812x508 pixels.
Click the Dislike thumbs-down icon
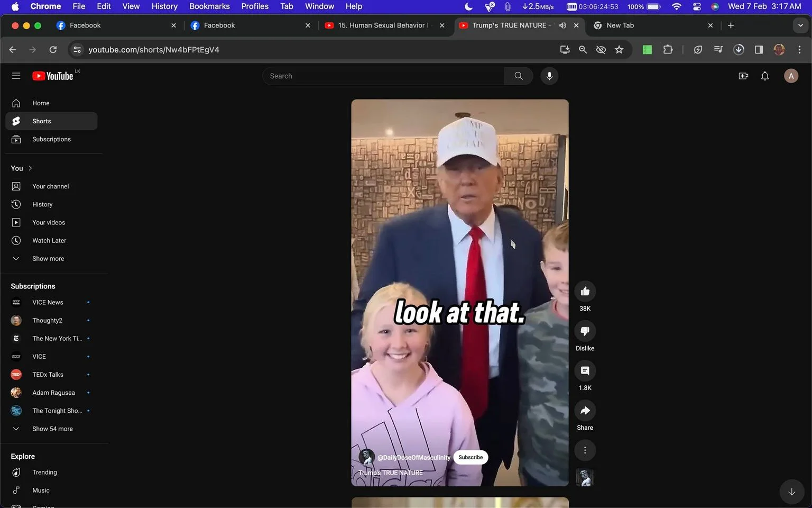pos(585,331)
